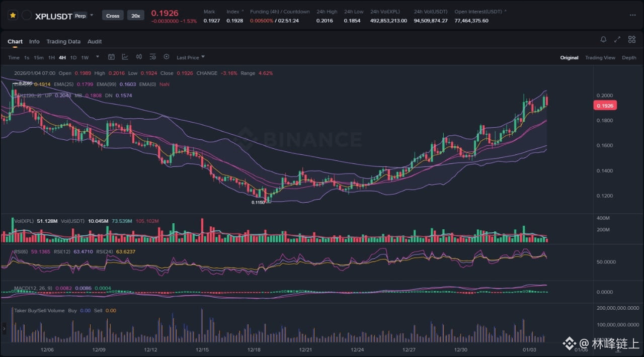Expand the XPLUSDT pair selector arrow
The image size is (644, 357).
[x=92, y=16]
